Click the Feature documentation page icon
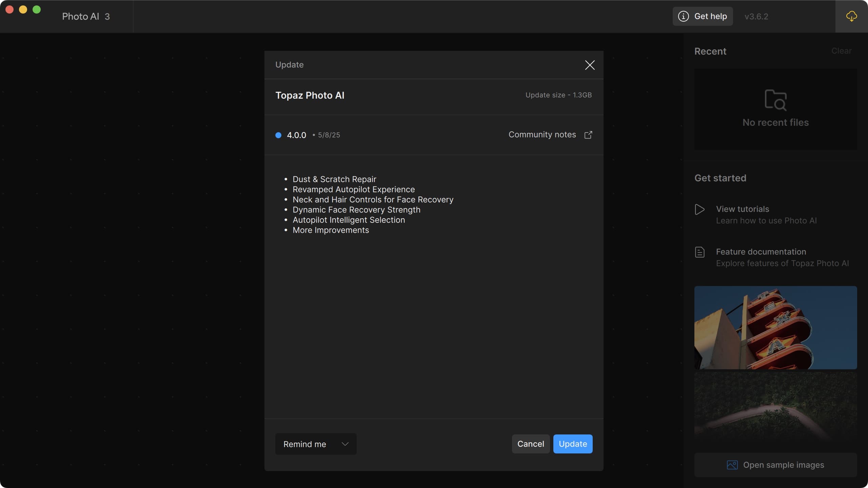The width and height of the screenshot is (868, 488). [x=699, y=252]
